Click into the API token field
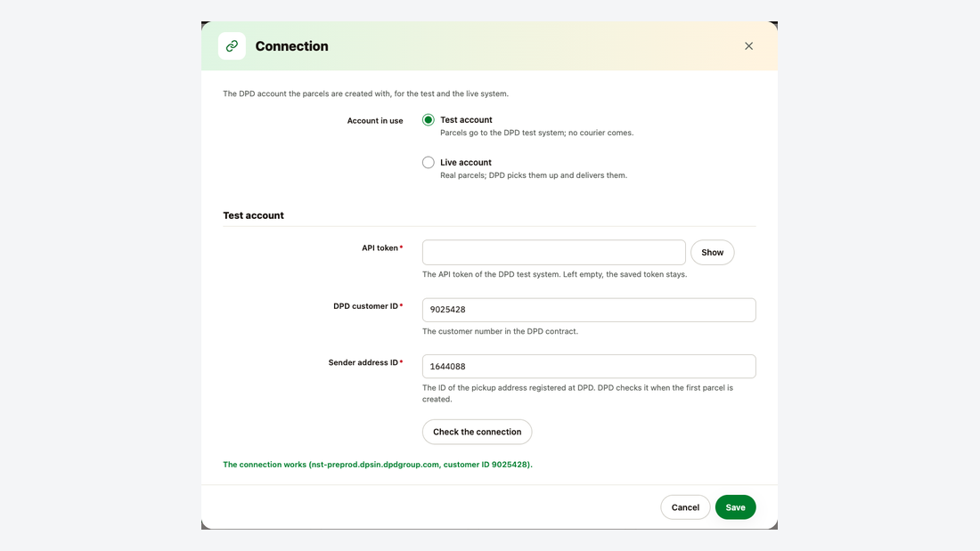Screen dimensions: 980x551 [x=554, y=253]
